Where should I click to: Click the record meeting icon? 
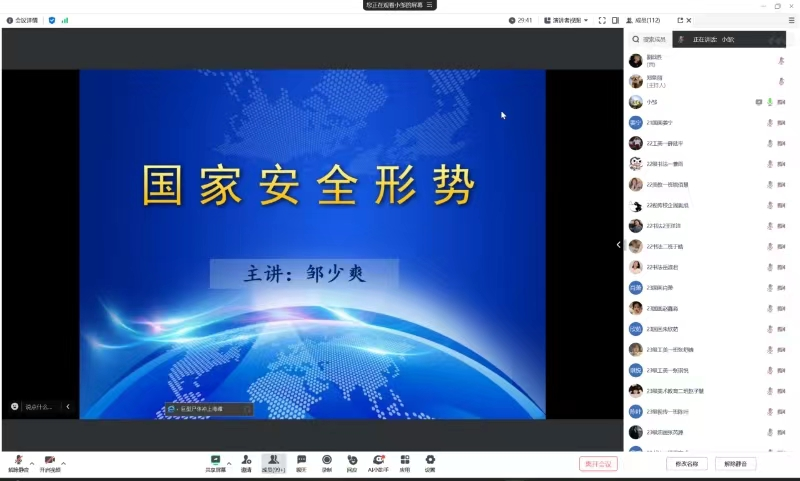click(327, 460)
